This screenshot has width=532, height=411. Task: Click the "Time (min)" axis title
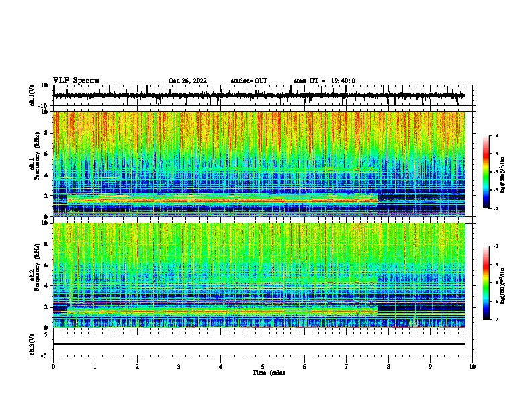[269, 373]
